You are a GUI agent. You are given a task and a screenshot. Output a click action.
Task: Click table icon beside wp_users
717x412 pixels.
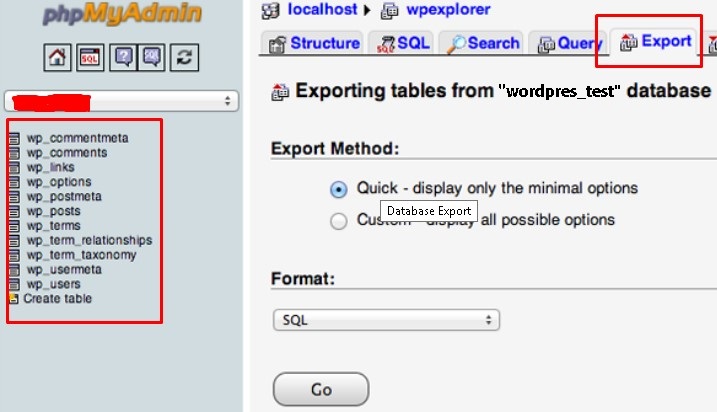(x=14, y=284)
